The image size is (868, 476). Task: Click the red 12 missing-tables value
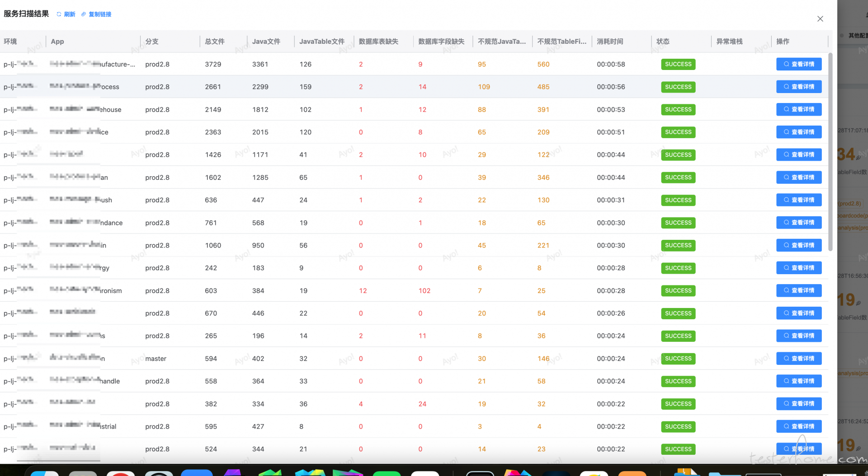363,290
